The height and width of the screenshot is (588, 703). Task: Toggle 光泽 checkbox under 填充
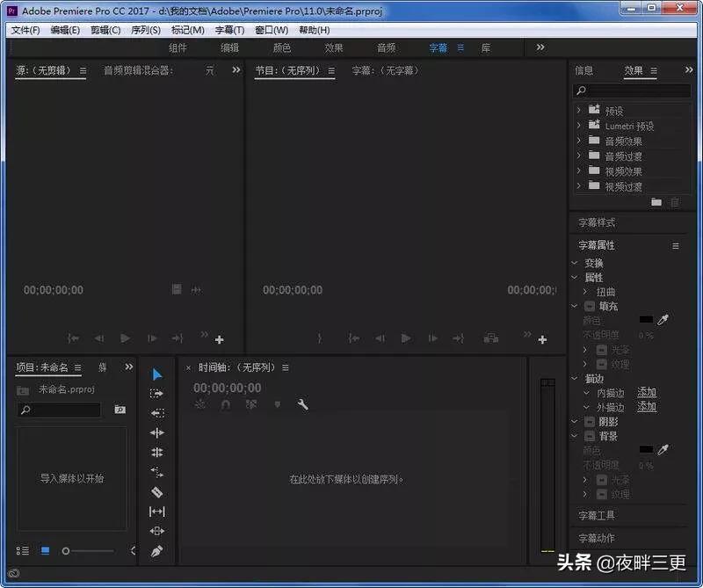[602, 350]
